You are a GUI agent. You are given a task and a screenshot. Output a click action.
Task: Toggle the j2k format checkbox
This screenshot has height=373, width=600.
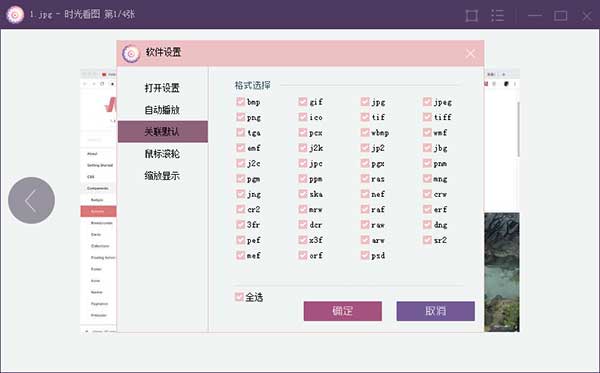point(303,148)
